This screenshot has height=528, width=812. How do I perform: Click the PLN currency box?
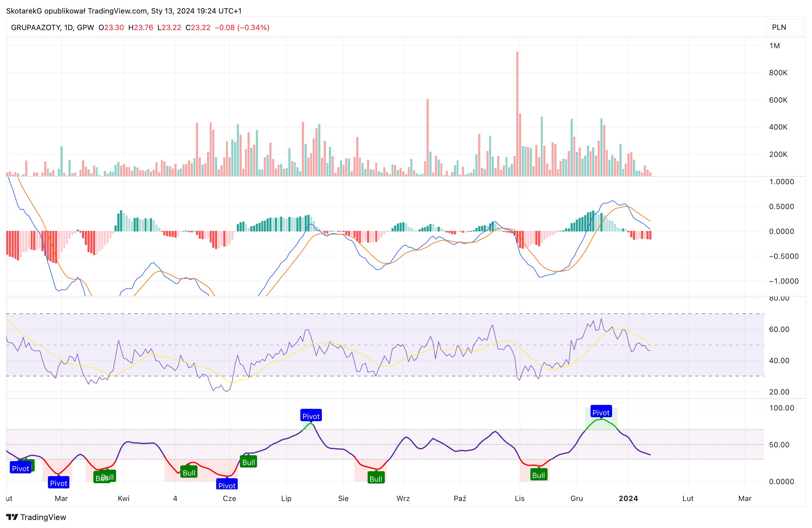click(x=785, y=27)
